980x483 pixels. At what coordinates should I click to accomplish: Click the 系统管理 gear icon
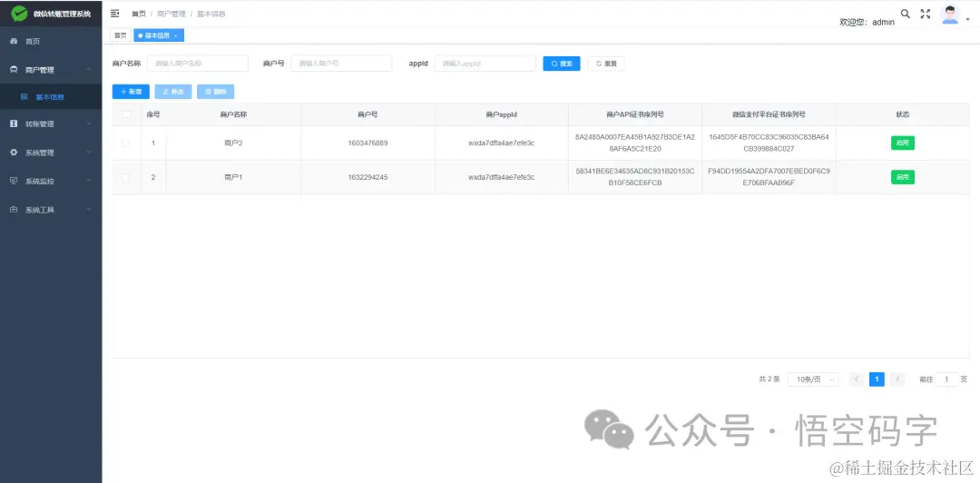(x=14, y=153)
